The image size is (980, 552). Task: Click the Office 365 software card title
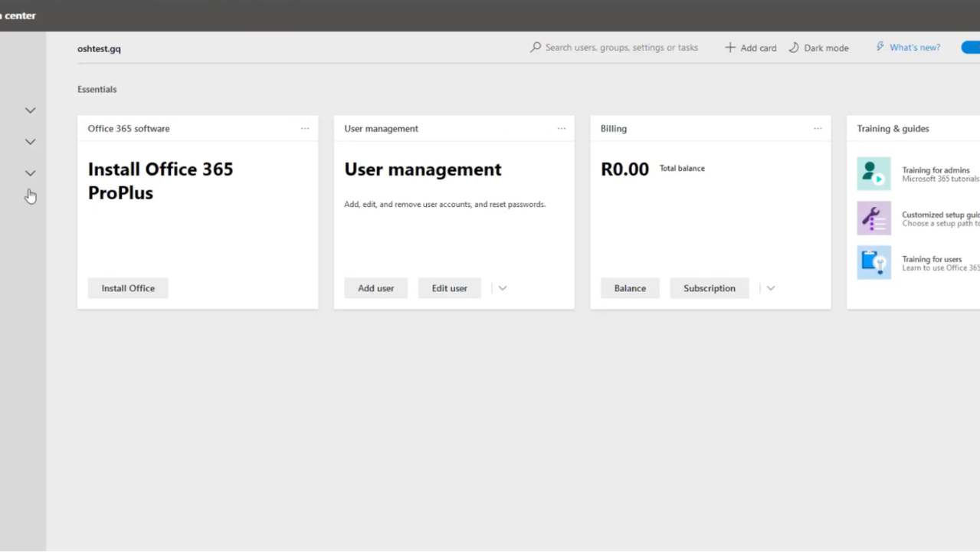[129, 129]
